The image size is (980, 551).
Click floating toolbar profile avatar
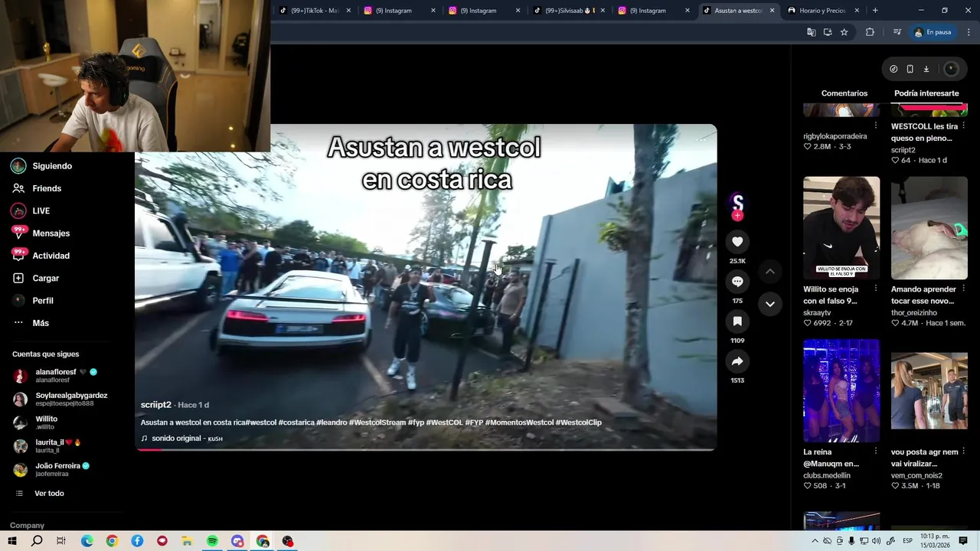coord(951,69)
